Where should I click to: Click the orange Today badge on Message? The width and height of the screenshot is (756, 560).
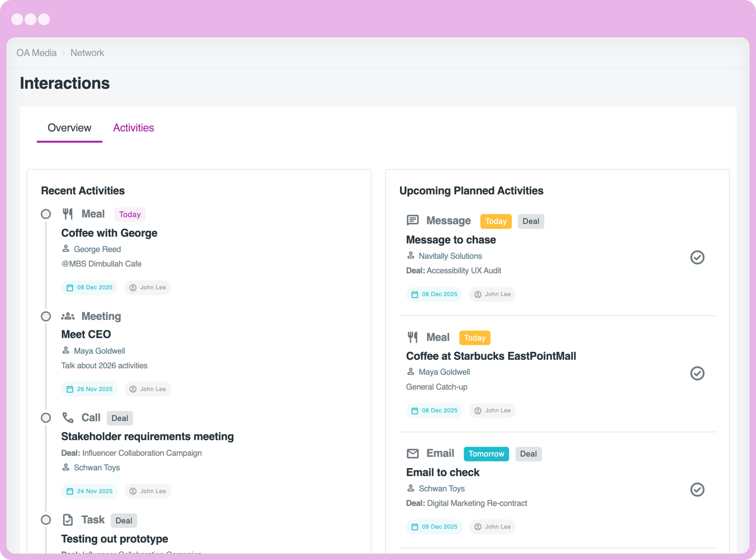pos(496,221)
